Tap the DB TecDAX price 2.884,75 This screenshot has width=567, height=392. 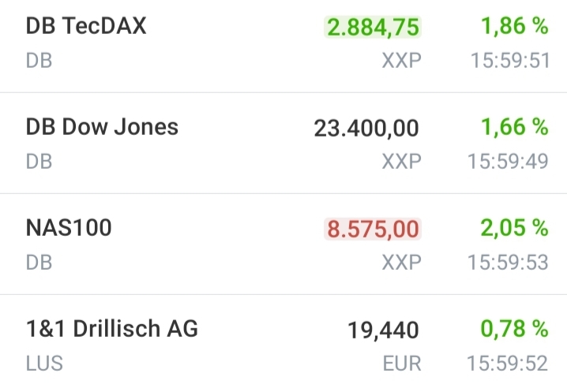(x=373, y=28)
